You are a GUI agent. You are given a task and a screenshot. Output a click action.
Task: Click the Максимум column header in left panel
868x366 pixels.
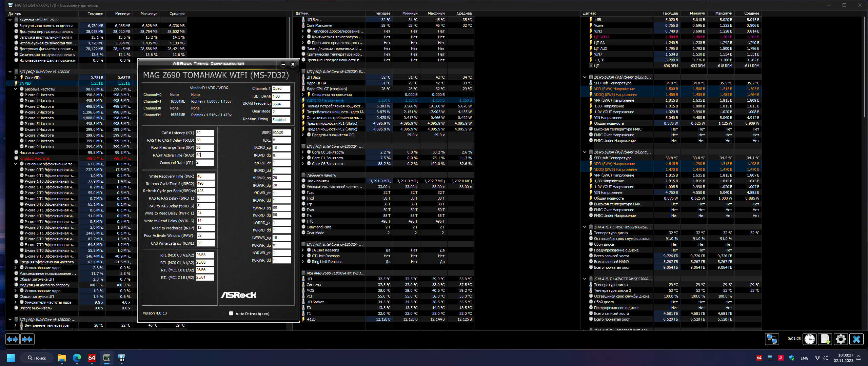click(149, 14)
